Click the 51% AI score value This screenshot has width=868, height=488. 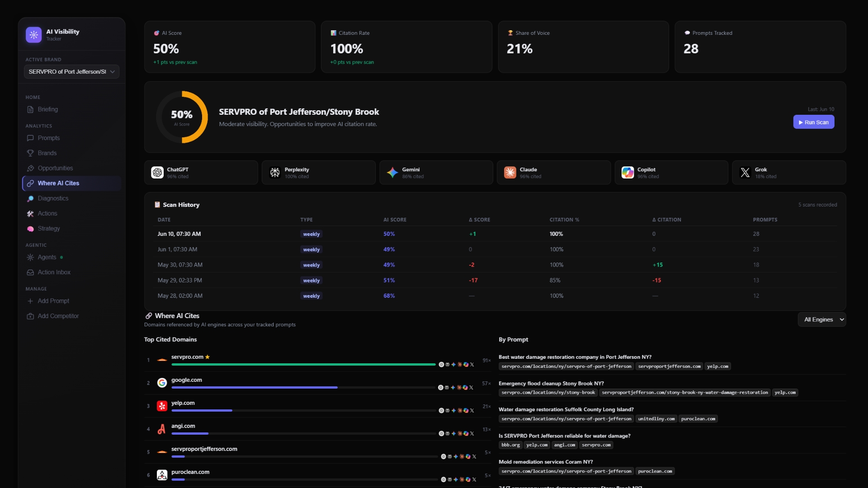389,280
